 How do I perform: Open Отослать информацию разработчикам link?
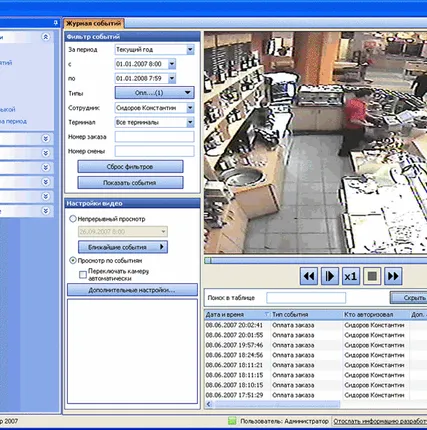380,421
